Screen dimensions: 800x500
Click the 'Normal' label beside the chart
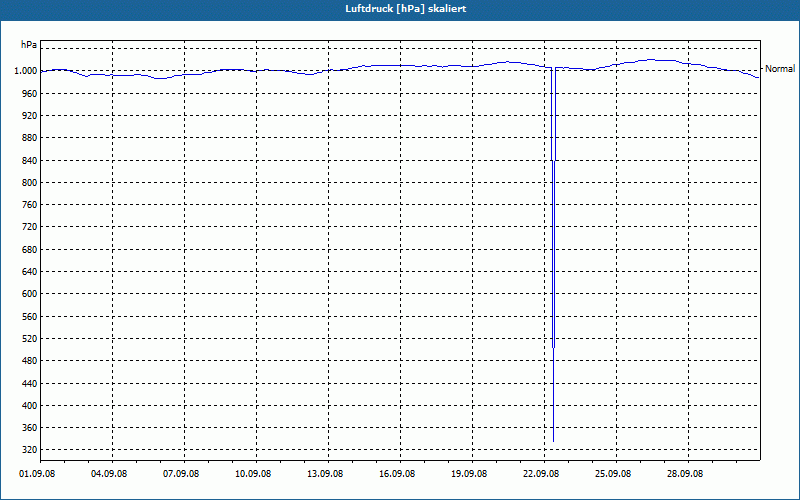tap(780, 69)
